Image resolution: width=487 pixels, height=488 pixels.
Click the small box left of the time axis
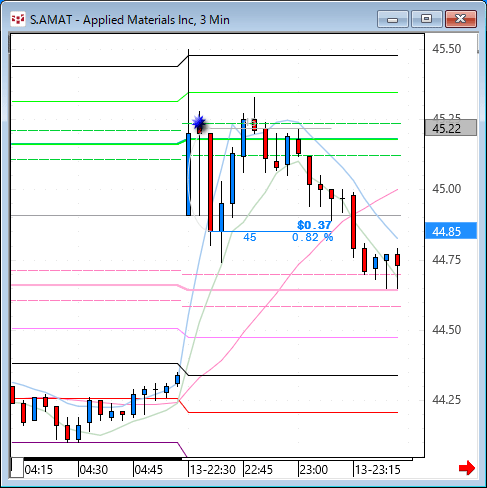pyautogui.click(x=17, y=468)
